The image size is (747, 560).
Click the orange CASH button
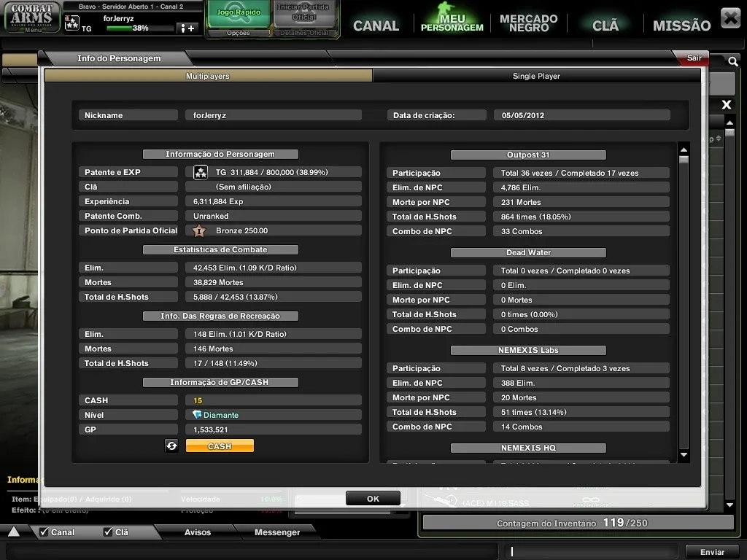tap(220, 446)
